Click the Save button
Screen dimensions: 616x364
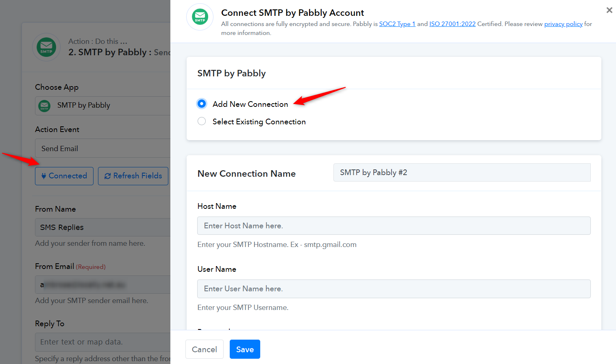[245, 349]
